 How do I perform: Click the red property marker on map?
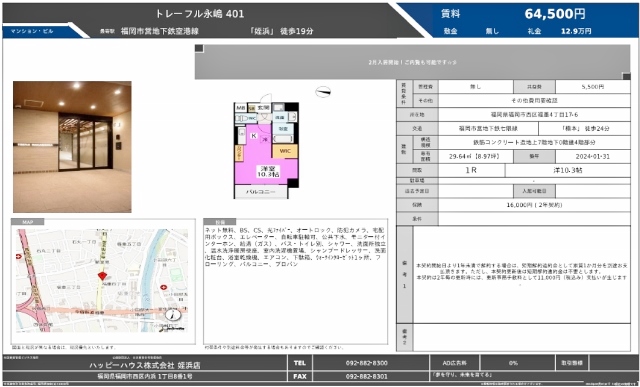(102, 276)
